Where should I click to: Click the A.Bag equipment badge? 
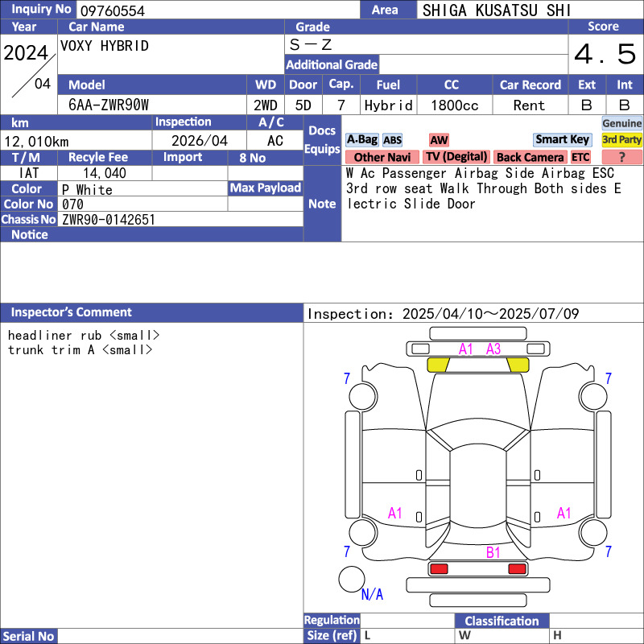[361, 140]
